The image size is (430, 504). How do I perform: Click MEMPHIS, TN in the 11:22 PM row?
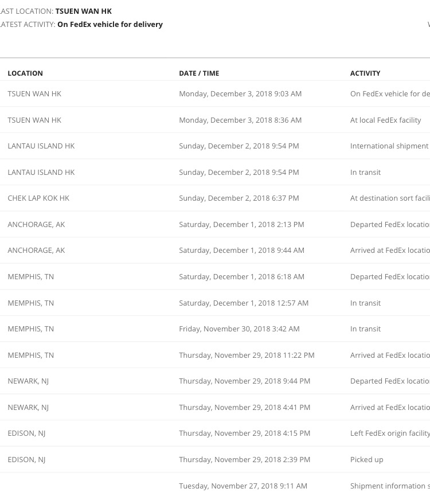[30, 355]
